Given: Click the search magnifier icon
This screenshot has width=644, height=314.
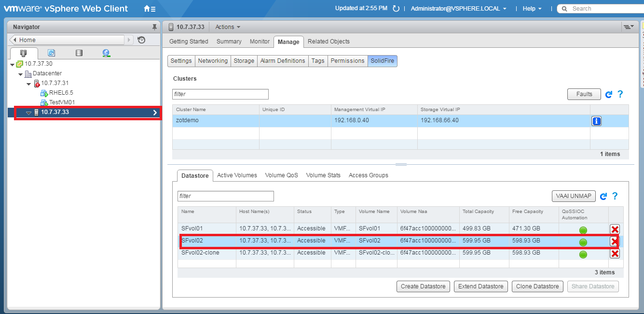Looking at the screenshot, I should point(564,9).
